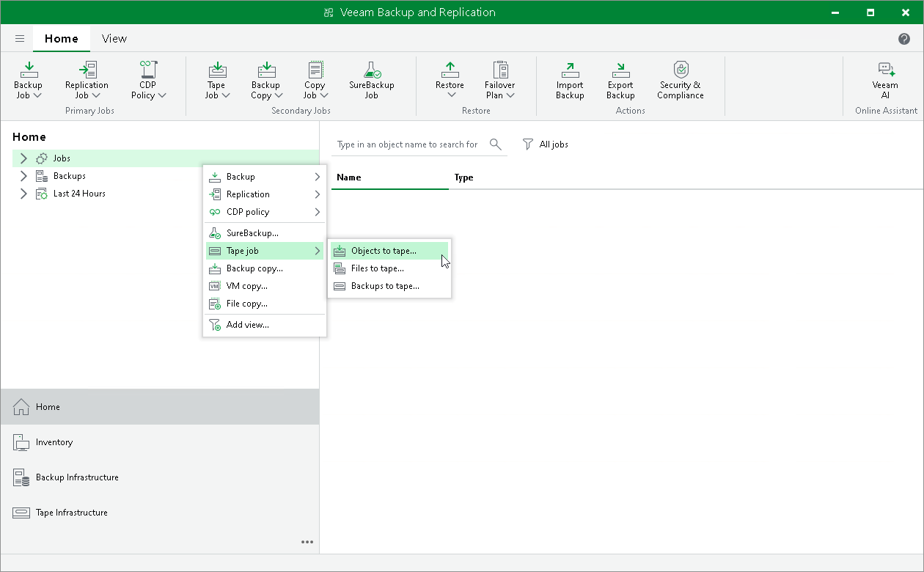Expand the Backups tree node
This screenshot has height=572, width=924.
[23, 176]
